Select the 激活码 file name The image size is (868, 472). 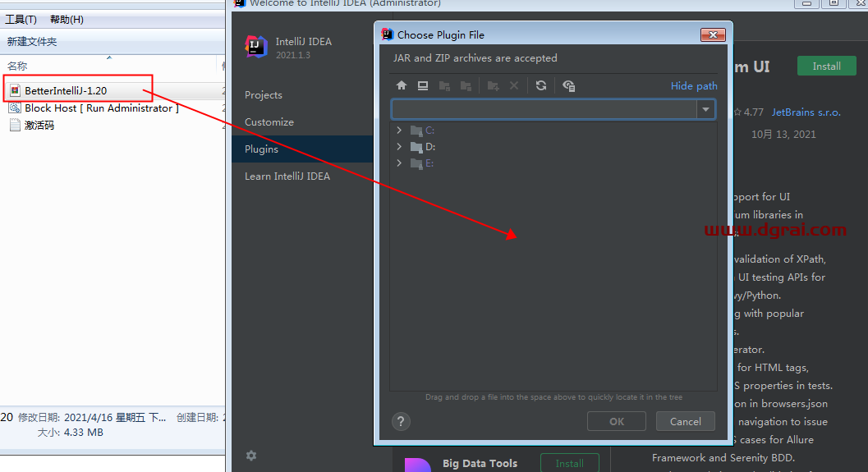(39, 126)
